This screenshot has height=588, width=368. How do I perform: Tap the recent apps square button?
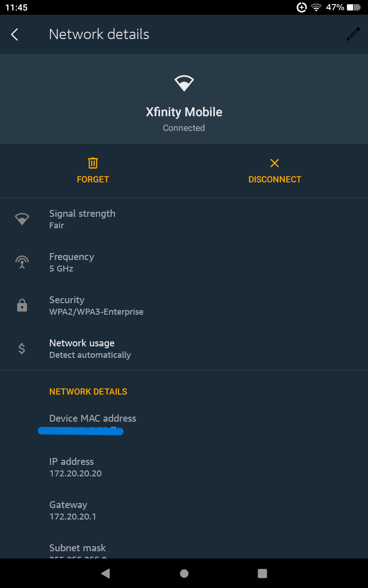pos(262,573)
